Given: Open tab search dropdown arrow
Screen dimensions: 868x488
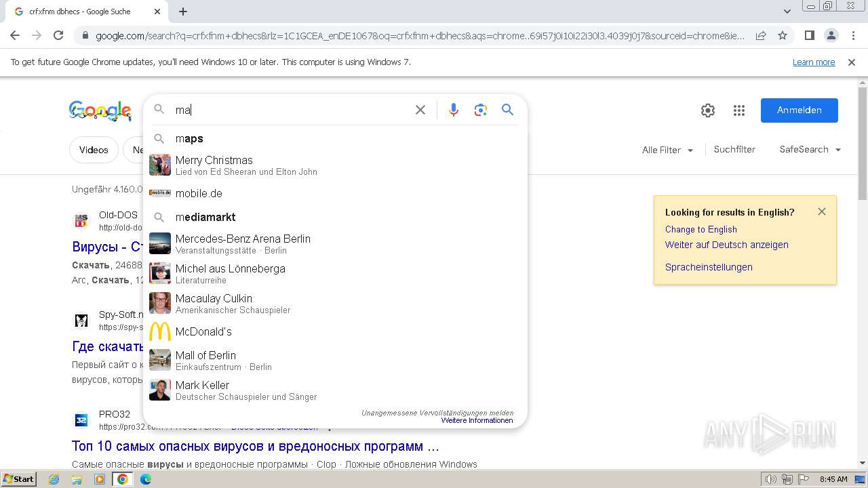Looking at the screenshot, I should point(787,12).
